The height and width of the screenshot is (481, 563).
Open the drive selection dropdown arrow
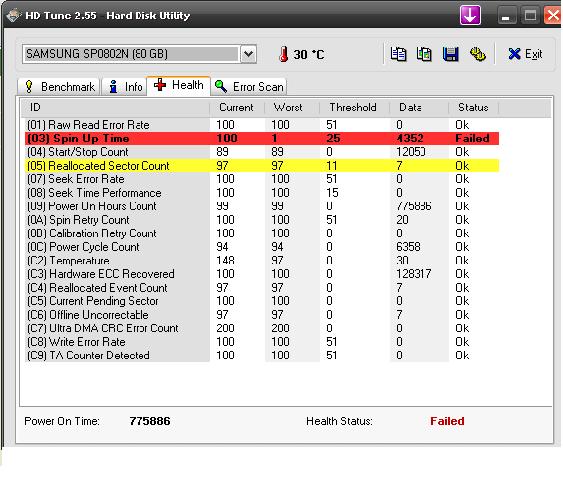[x=248, y=55]
